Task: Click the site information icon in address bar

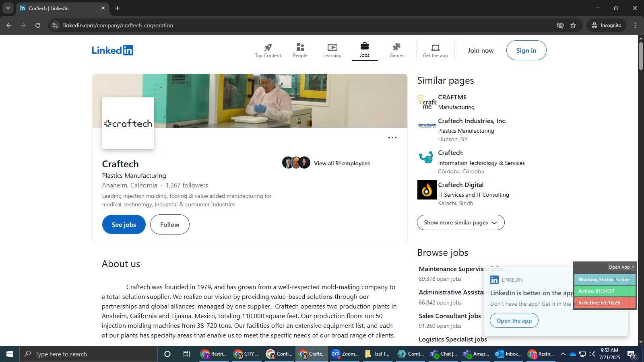Action: pos(55,25)
